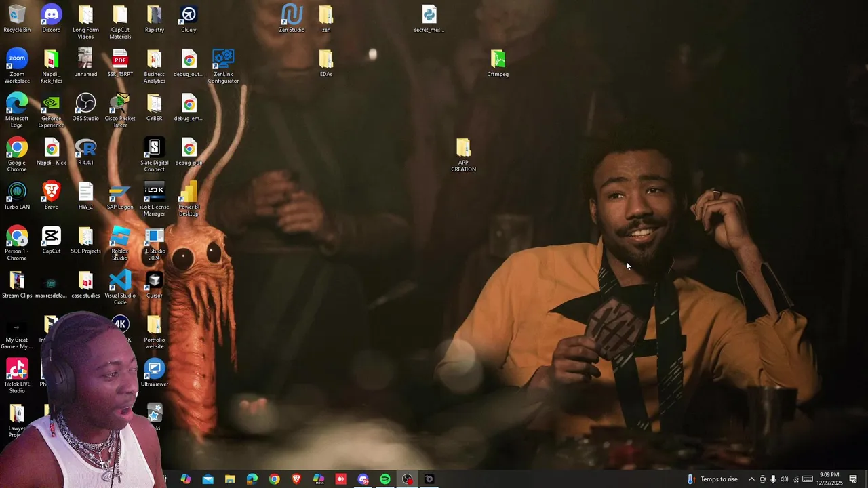Open the UltraViewer desktop shortcut
Screen dimensions: 868x488
click(155, 373)
